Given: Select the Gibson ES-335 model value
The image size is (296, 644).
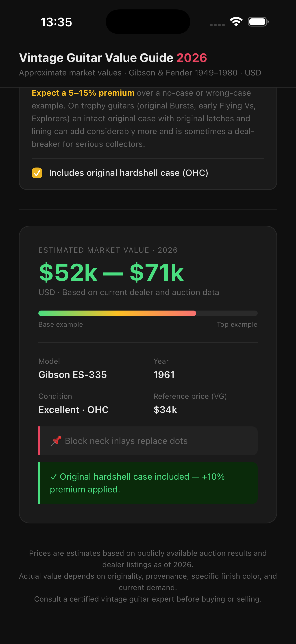Looking at the screenshot, I should click(73, 375).
